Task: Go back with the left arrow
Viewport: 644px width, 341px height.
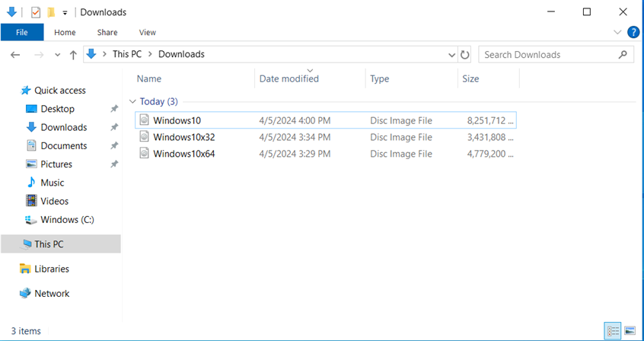Action: [15, 55]
